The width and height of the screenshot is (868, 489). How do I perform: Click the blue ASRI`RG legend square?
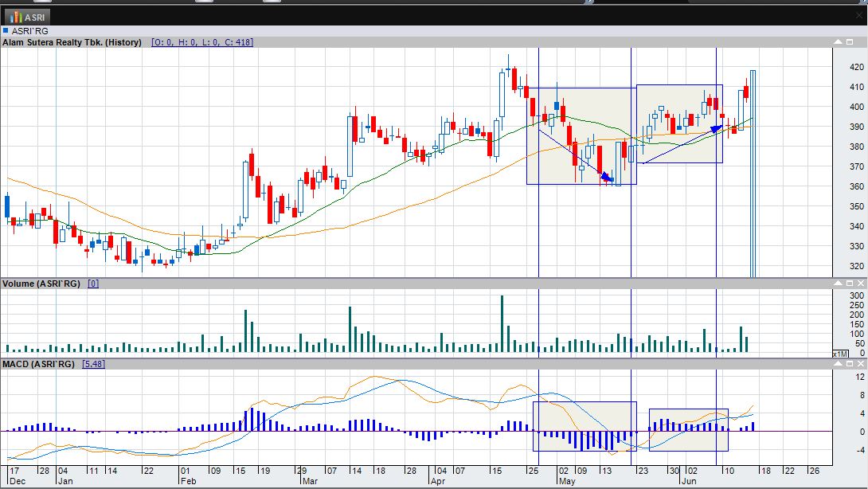point(6,31)
